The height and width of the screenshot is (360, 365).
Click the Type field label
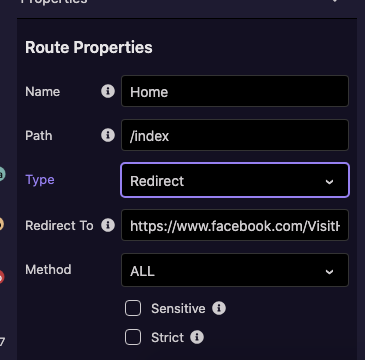click(40, 180)
